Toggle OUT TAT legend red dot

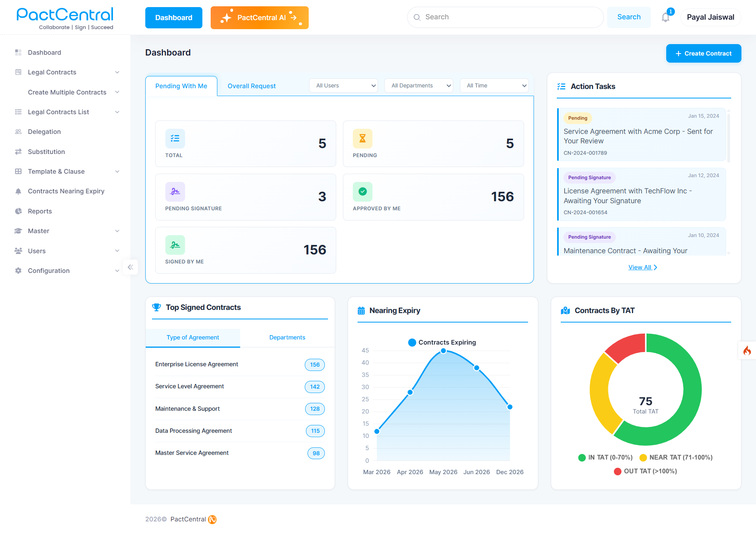tap(617, 471)
